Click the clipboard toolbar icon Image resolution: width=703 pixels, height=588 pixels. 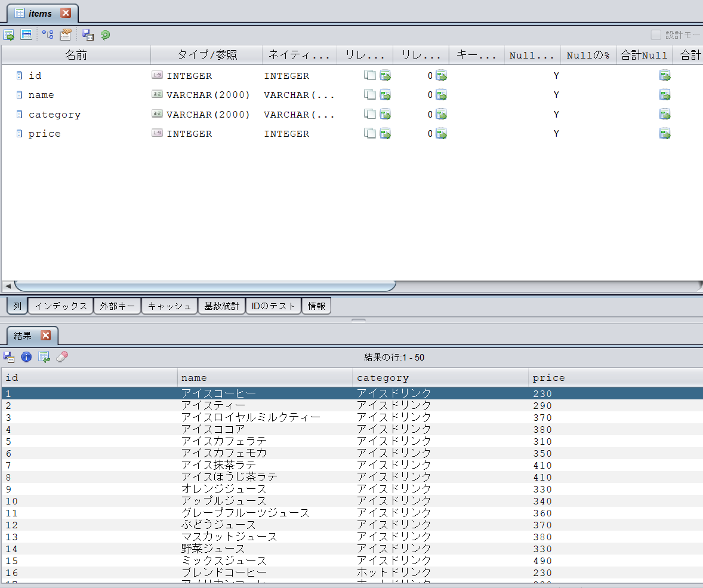click(x=66, y=35)
